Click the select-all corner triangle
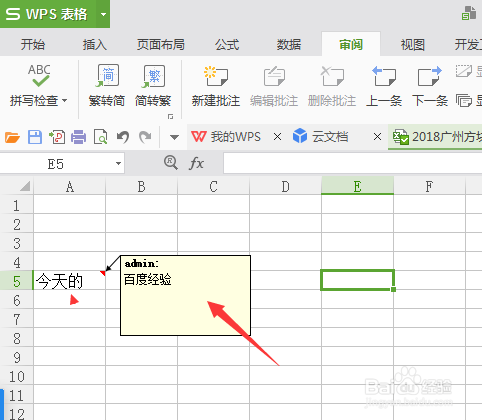The width and height of the screenshot is (482, 420). (x=25, y=186)
